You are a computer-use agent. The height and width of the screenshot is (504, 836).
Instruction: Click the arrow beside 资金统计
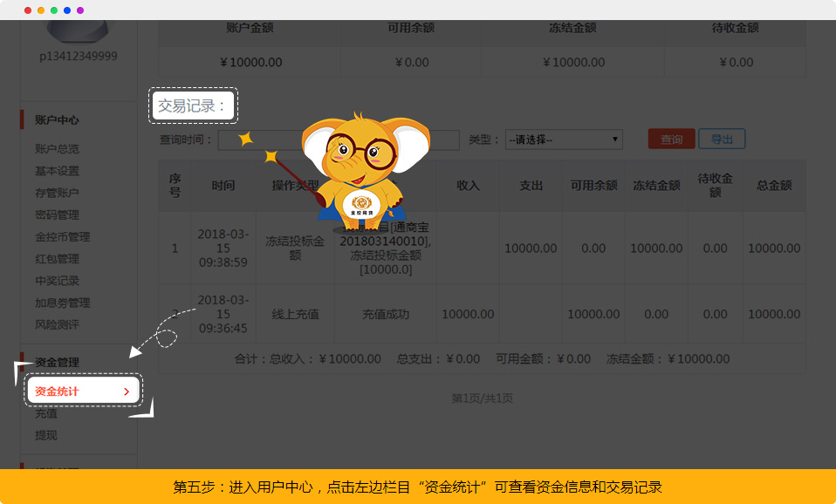pos(127,392)
